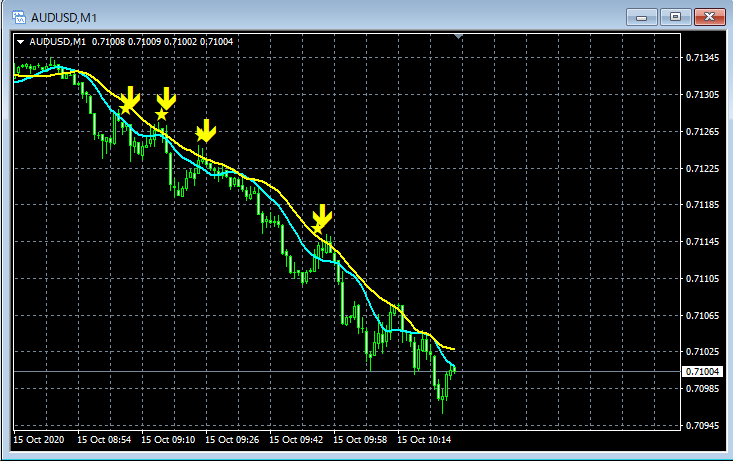
Task: Click time axis label 15 Oct 10:14
Action: 424,439
